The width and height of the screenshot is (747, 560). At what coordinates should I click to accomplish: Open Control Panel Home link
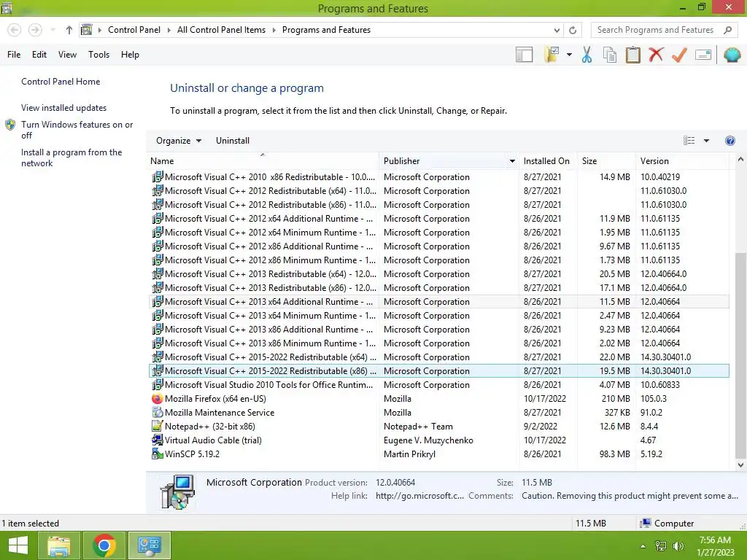[61, 82]
